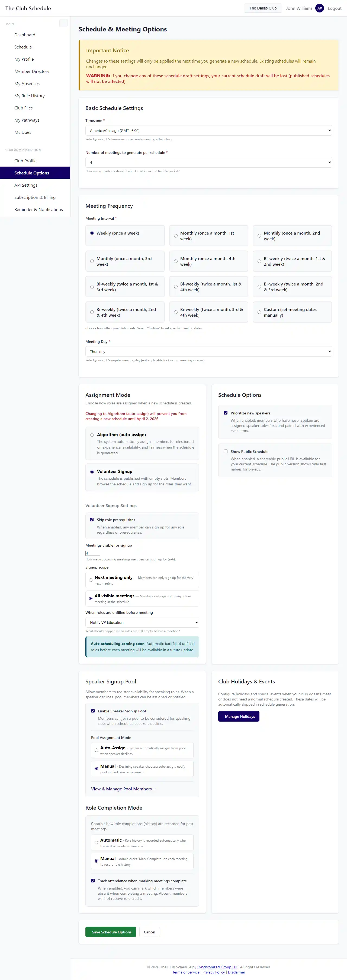Uncheck Prioritize new speakers
Viewport: 347px width, 980px height.
(226, 413)
